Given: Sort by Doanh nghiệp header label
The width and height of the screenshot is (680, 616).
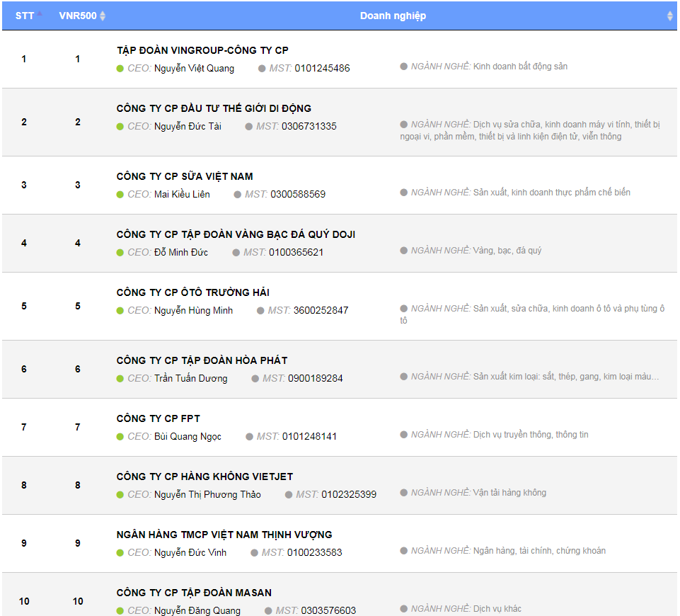Looking at the screenshot, I should click(x=393, y=16).
